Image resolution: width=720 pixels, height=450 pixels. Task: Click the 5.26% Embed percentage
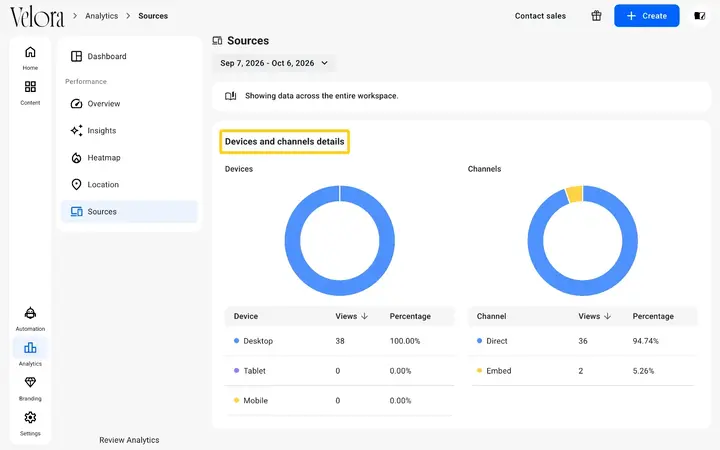643,371
